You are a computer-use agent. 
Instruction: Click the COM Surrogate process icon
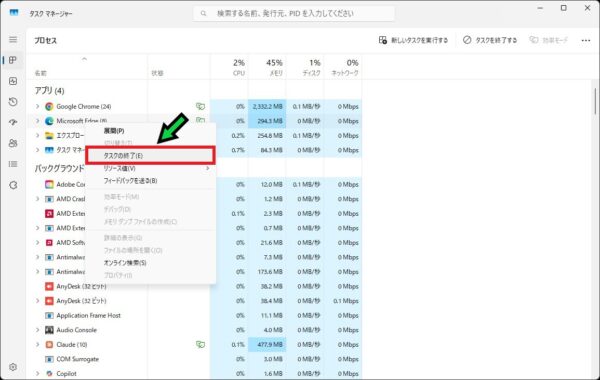click(x=49, y=359)
